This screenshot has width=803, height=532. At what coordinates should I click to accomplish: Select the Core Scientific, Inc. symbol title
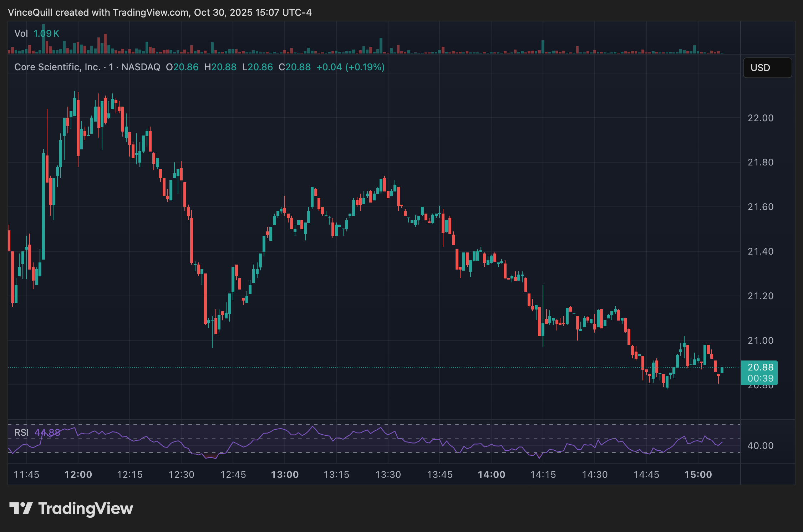click(x=57, y=67)
